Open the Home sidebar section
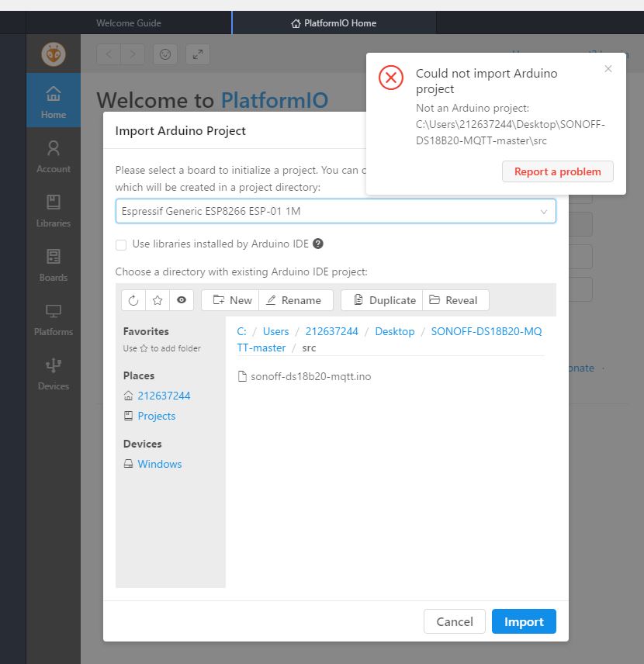The image size is (644, 664). click(54, 100)
